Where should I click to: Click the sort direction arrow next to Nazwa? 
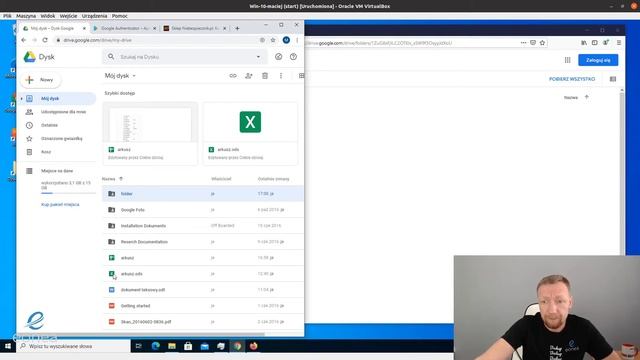(x=121, y=179)
